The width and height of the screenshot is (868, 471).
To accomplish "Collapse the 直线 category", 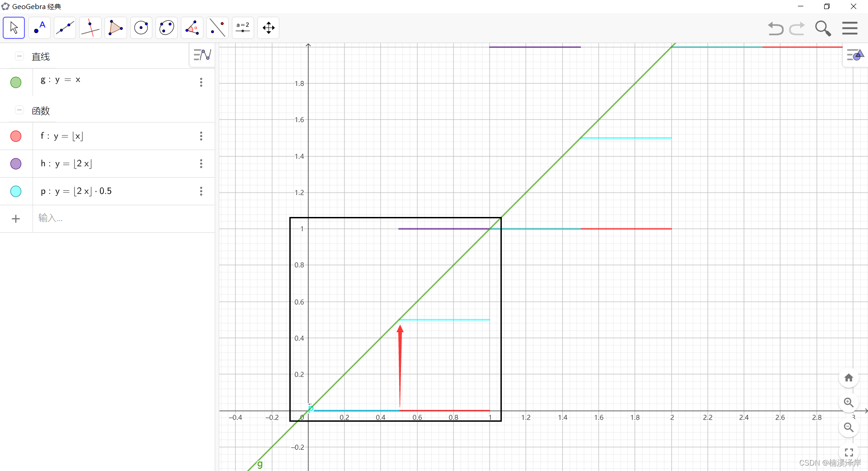I will [19, 56].
